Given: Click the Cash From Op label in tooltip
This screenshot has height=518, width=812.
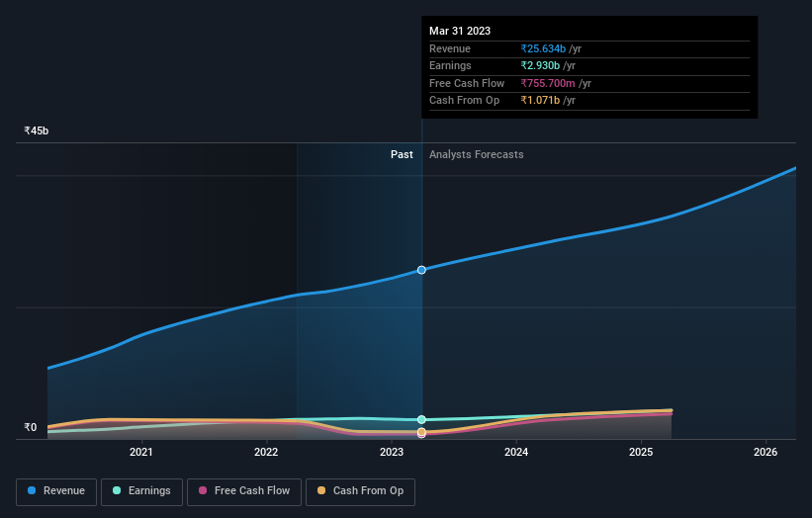Looking at the screenshot, I should (465, 101).
